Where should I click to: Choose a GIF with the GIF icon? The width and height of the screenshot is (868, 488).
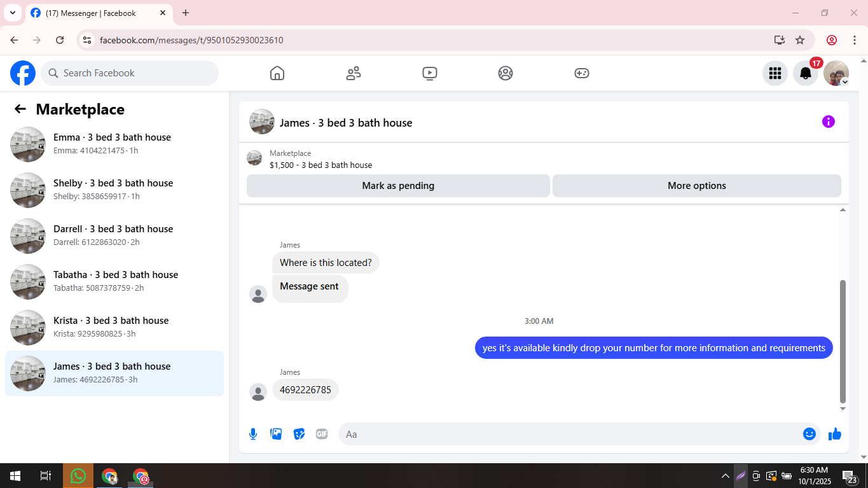click(322, 434)
